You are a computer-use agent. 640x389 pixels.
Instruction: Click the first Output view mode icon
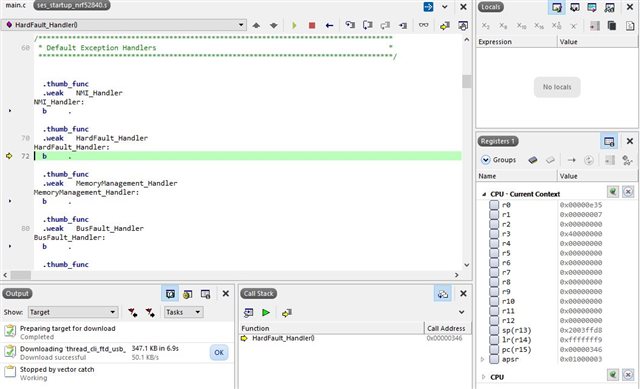point(170,294)
